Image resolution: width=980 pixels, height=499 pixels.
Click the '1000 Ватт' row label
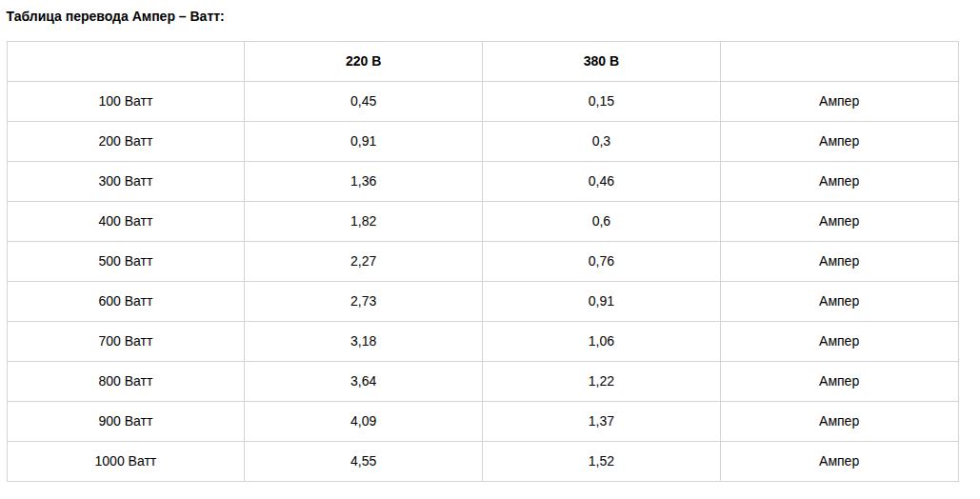click(126, 461)
